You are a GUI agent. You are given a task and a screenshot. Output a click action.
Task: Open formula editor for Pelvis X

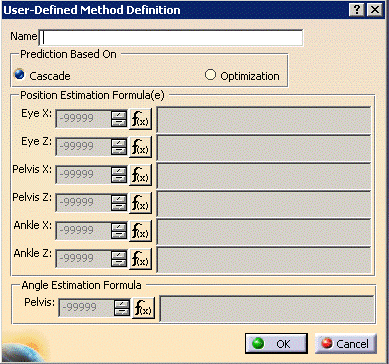(140, 175)
